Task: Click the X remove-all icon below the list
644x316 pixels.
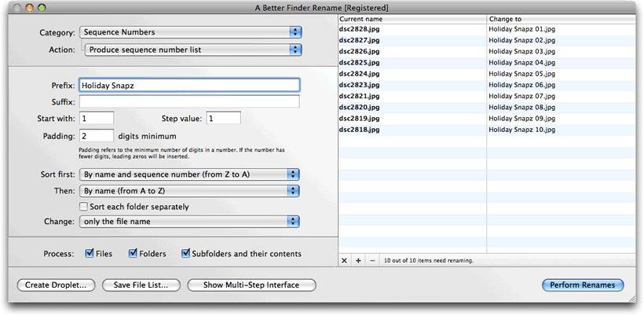Action: [x=344, y=260]
